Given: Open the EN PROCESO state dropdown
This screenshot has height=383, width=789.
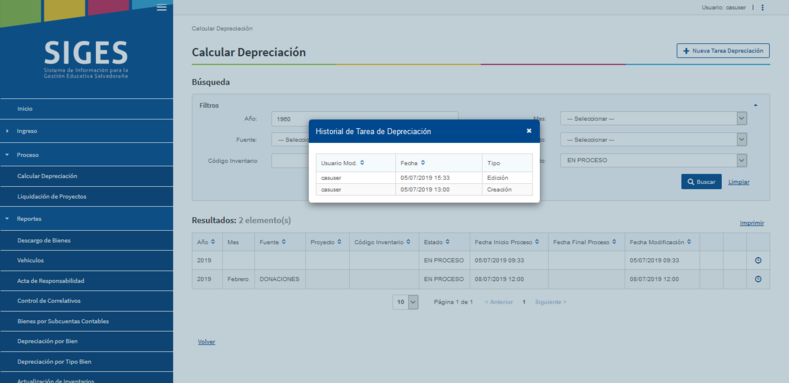Looking at the screenshot, I should (654, 160).
